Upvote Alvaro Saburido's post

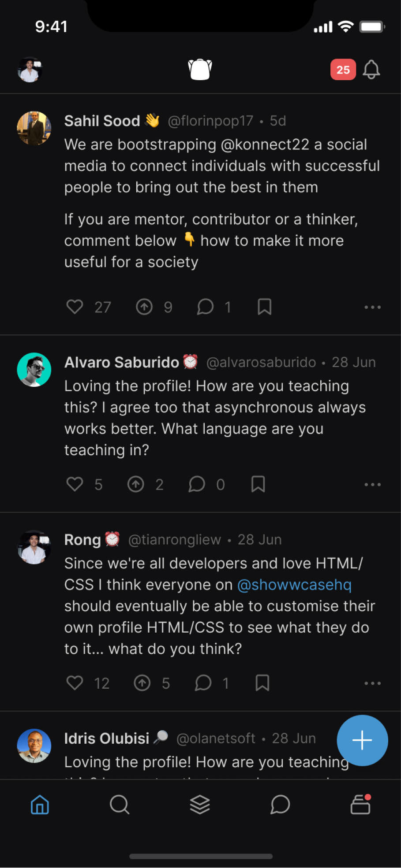tap(136, 484)
